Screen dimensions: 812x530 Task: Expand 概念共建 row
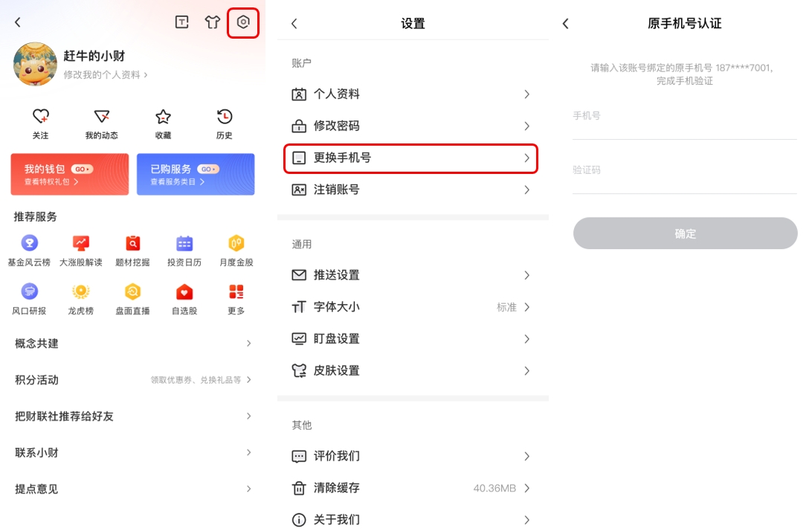point(132,343)
